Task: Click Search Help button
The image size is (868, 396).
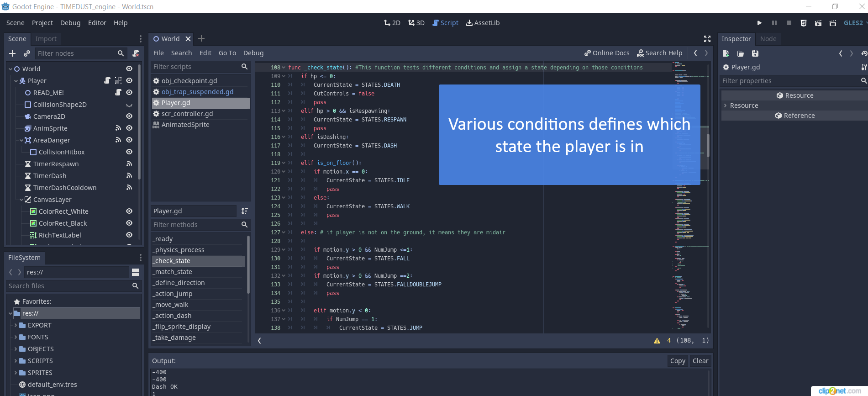Action: tap(660, 53)
